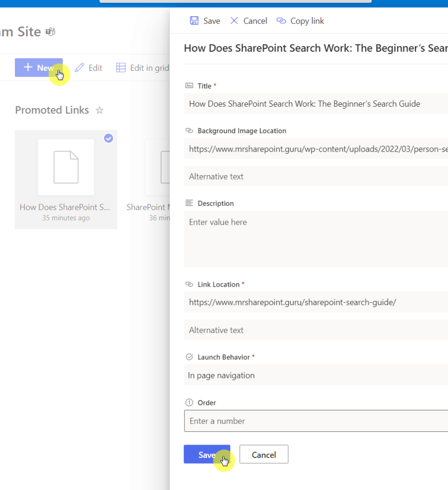Click Edit in the list toolbar
This screenshot has width=448, height=490.
88,68
